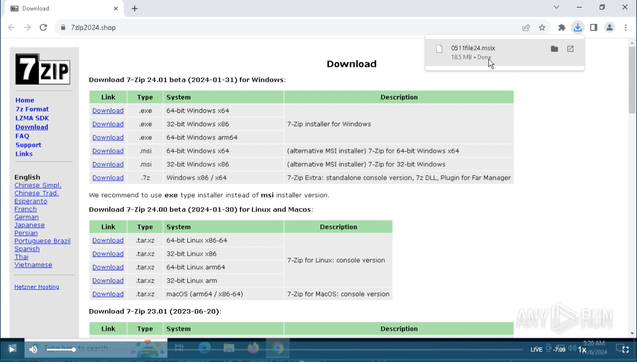637x362 pixels.
Task: Download the .7z for Windows x86 / x64
Action: tap(108, 178)
